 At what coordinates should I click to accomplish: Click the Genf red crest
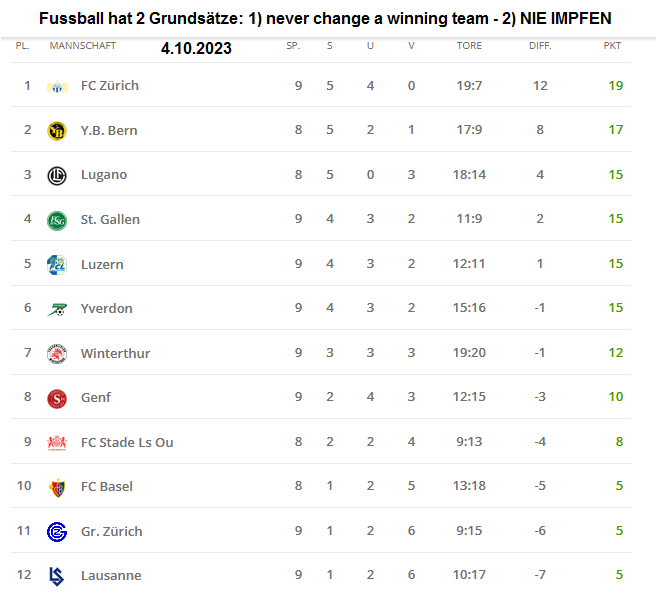point(56,398)
